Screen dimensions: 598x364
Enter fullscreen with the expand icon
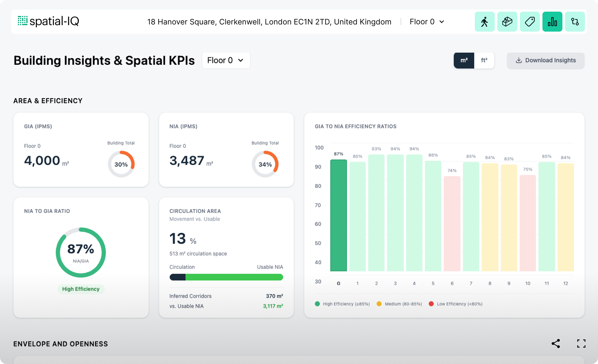click(x=581, y=343)
